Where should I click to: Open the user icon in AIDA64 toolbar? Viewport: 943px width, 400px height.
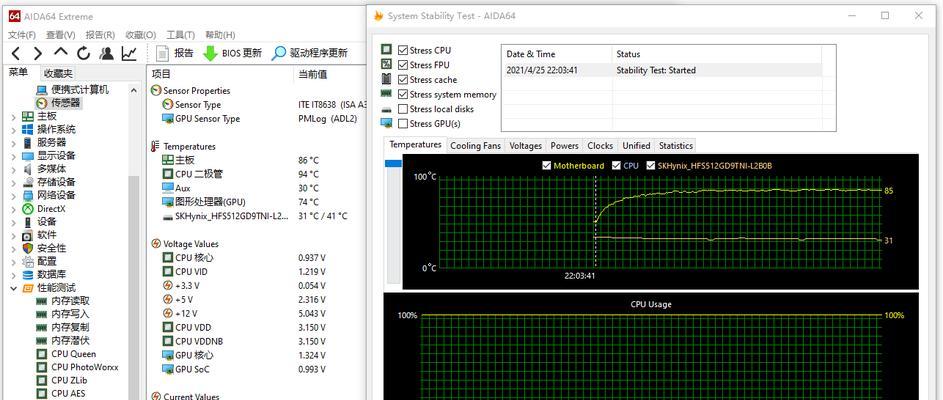pyautogui.click(x=106, y=54)
